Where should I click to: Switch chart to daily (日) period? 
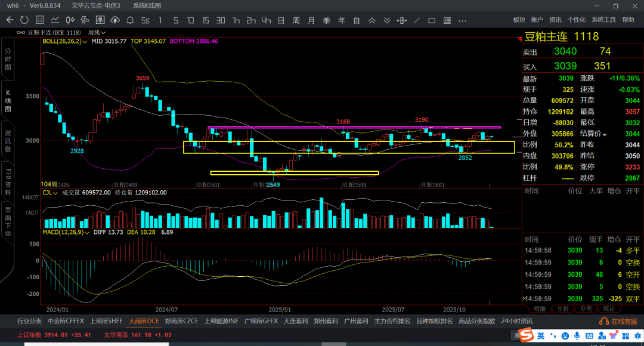[281, 20]
